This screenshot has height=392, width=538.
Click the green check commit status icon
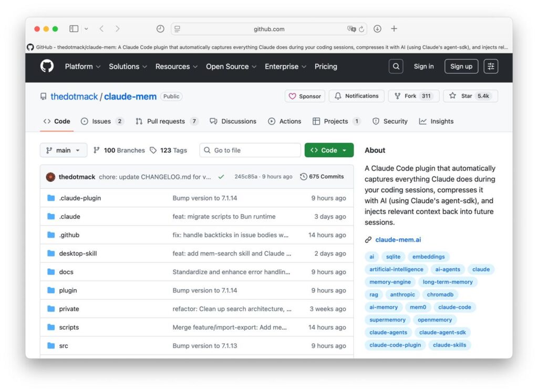pos(221,177)
